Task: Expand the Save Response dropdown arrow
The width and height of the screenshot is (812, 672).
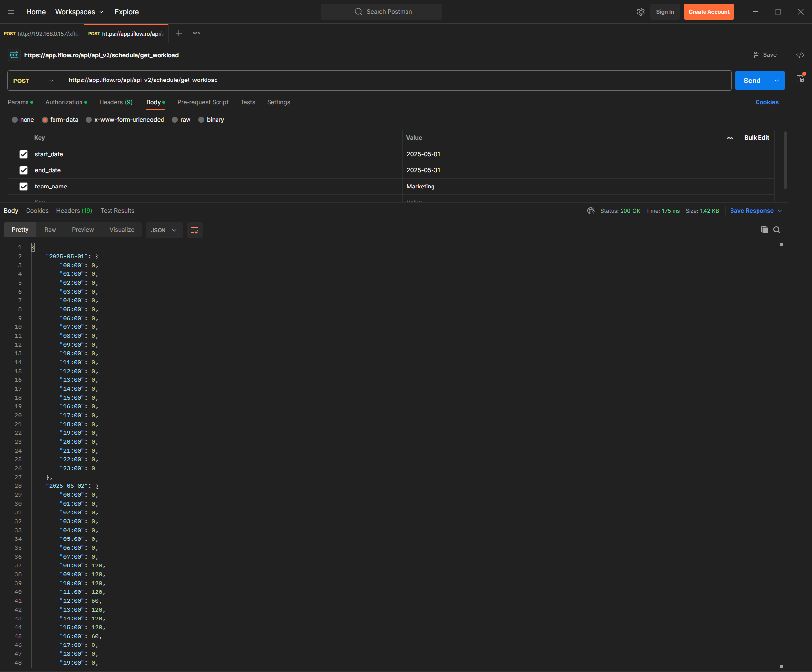Action: [780, 211]
